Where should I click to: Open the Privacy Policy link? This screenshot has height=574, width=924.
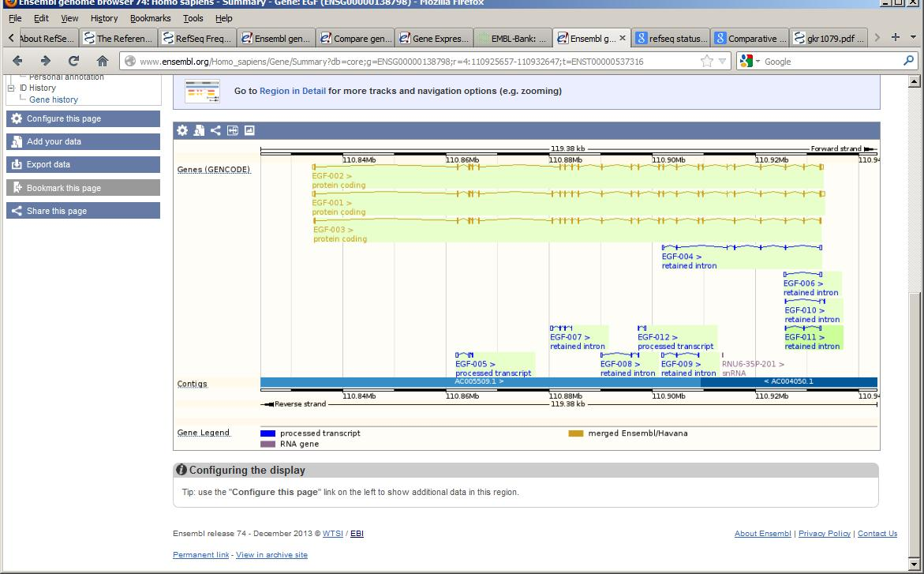(825, 533)
